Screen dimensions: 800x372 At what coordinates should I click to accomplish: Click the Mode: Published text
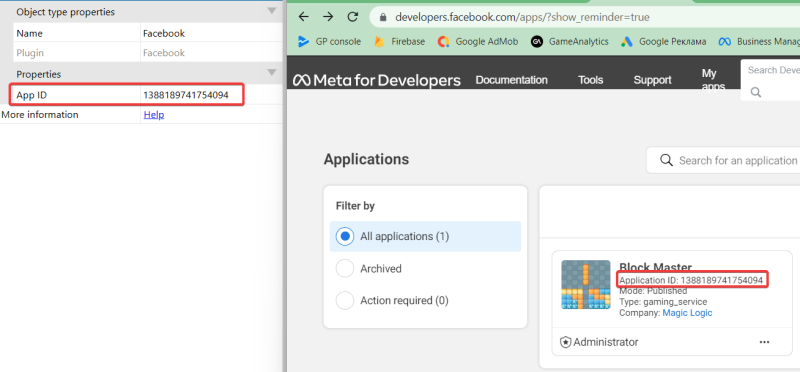click(x=653, y=291)
